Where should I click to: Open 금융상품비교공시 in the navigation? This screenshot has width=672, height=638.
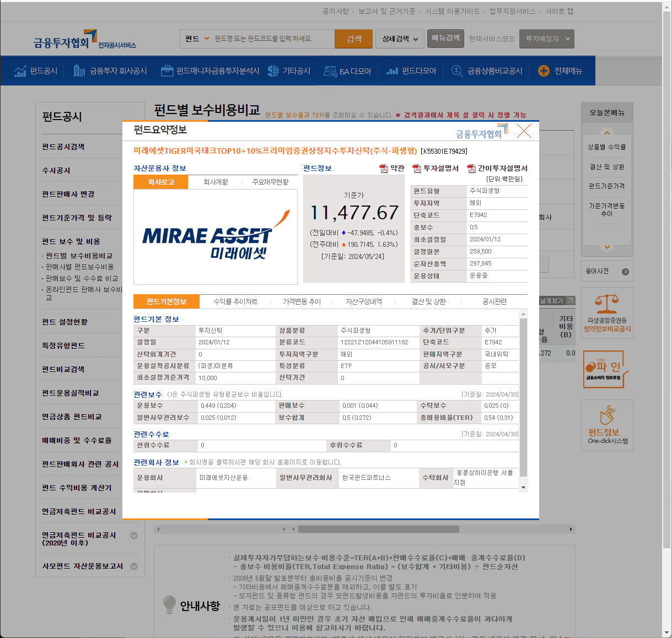click(487, 71)
